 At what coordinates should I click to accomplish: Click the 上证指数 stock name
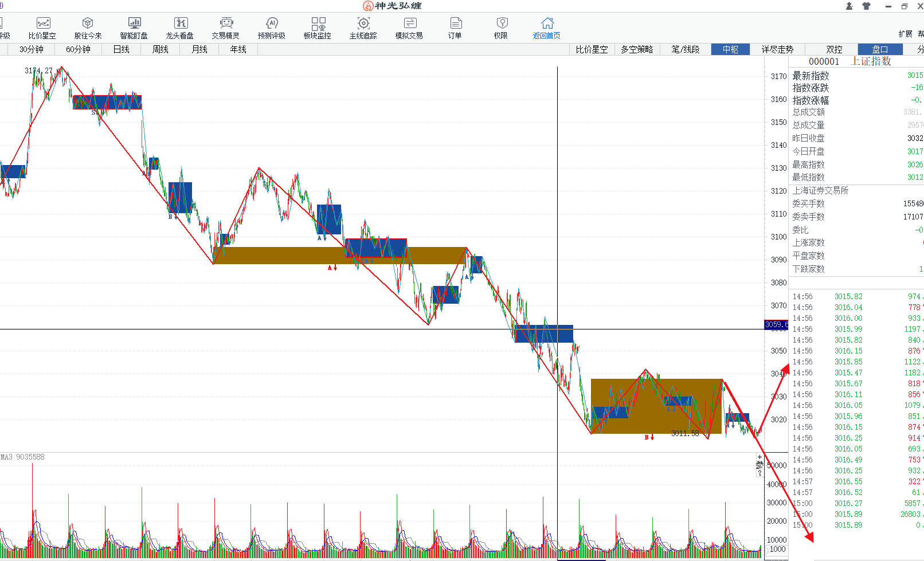pos(871,61)
